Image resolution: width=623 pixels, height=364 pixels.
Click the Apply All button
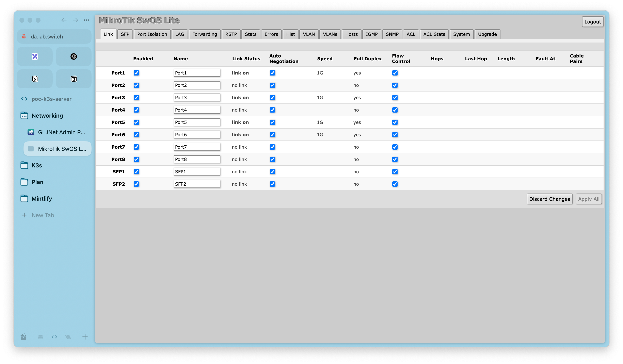coord(589,199)
